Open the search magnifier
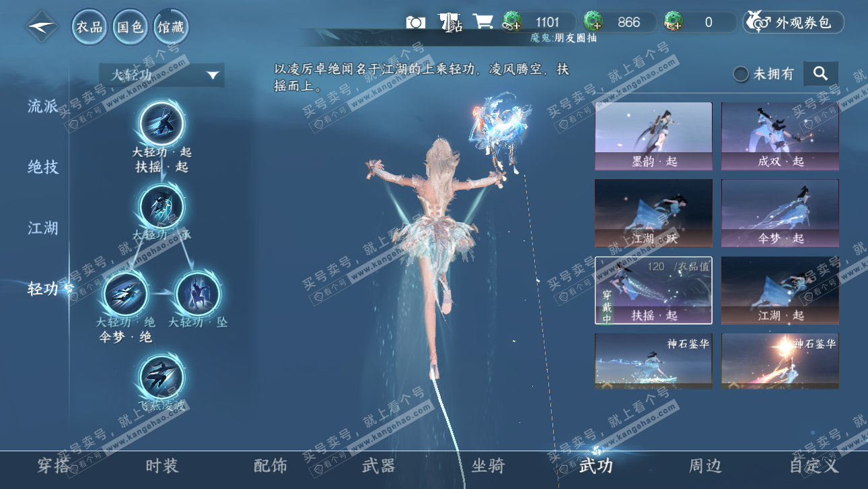Viewport: 868px width, 489px height. point(820,74)
